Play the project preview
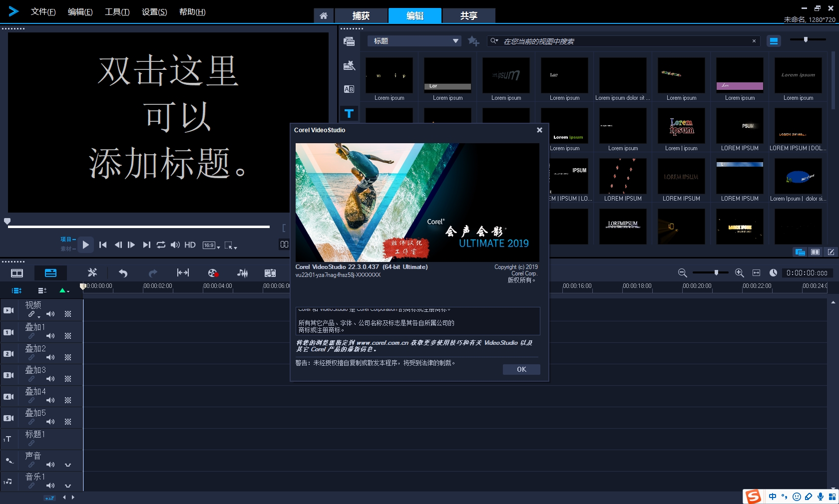Viewport: 839px width, 504px height. pos(85,245)
